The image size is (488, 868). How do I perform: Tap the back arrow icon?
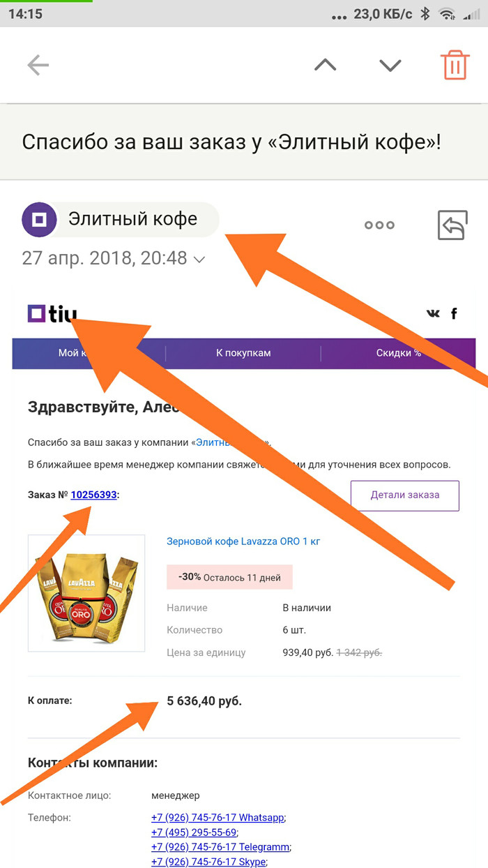(x=38, y=66)
